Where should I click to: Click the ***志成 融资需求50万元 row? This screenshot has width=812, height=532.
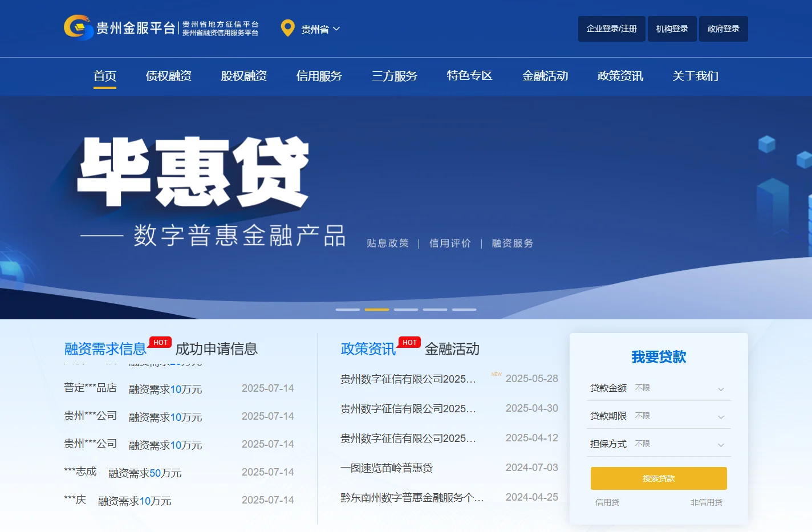tap(179, 472)
